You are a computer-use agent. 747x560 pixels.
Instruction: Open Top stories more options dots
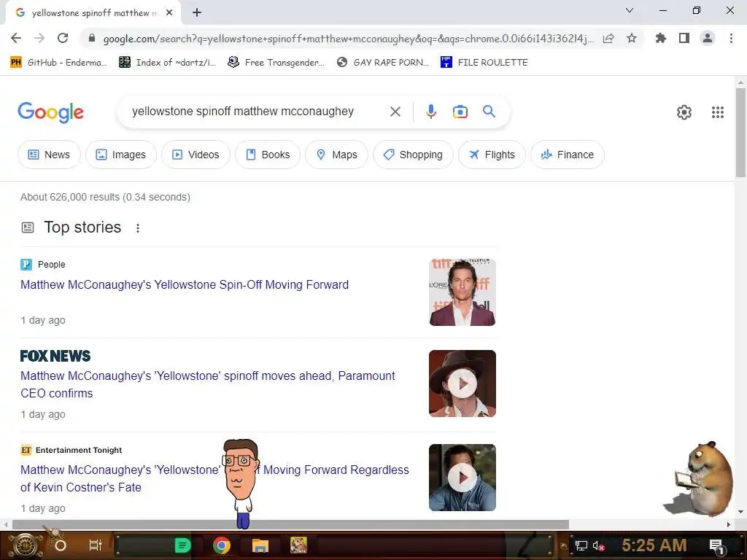pyautogui.click(x=138, y=228)
